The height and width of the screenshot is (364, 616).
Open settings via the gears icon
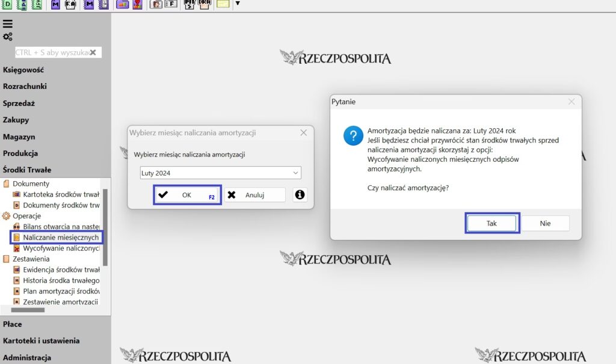pyautogui.click(x=8, y=37)
